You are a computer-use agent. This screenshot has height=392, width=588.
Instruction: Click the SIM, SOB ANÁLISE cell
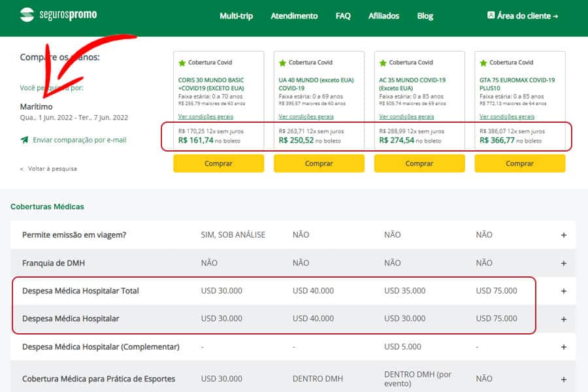[x=233, y=235]
